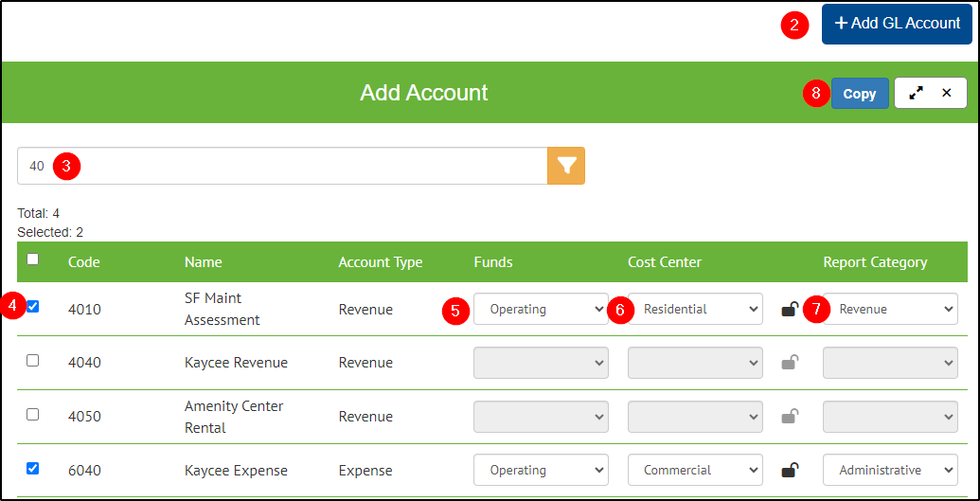Click the Funds column header
This screenshot has width=980, height=501.
[x=493, y=262]
